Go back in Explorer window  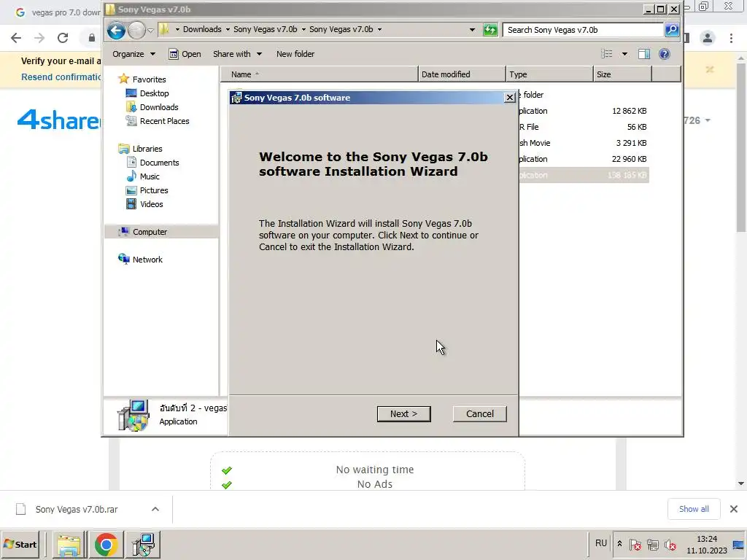(x=116, y=31)
